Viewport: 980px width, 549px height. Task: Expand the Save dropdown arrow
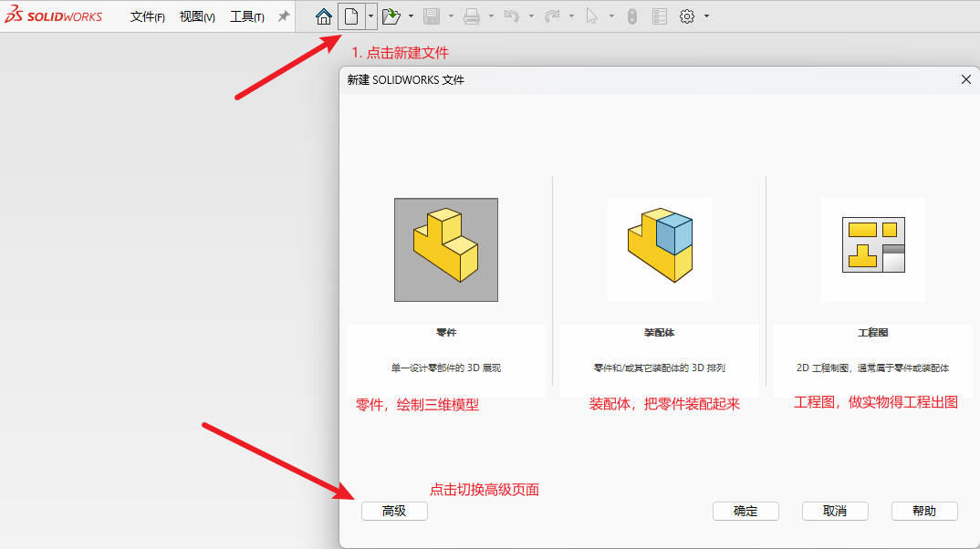(x=451, y=16)
